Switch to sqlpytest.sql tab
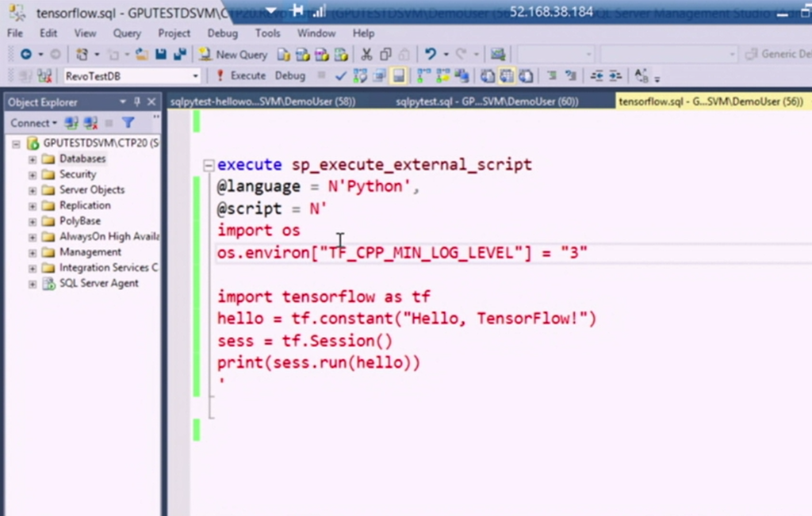The image size is (812, 516). coord(487,101)
